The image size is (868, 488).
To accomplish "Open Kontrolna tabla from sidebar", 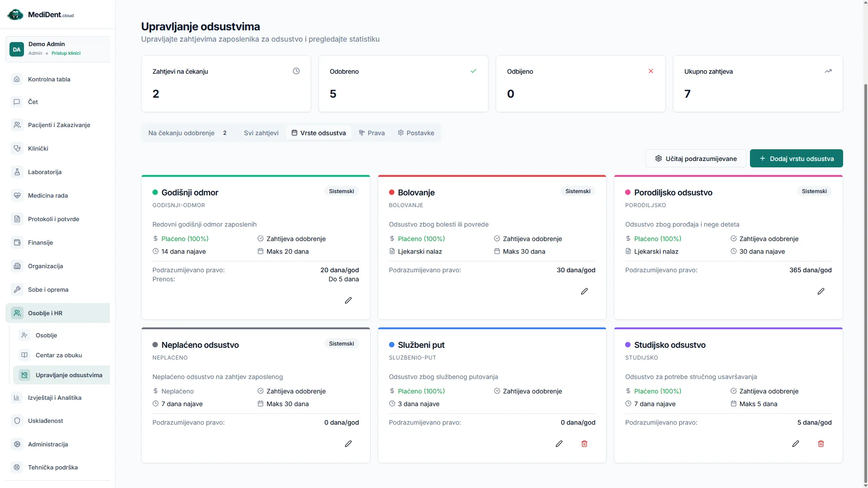I will point(57,79).
